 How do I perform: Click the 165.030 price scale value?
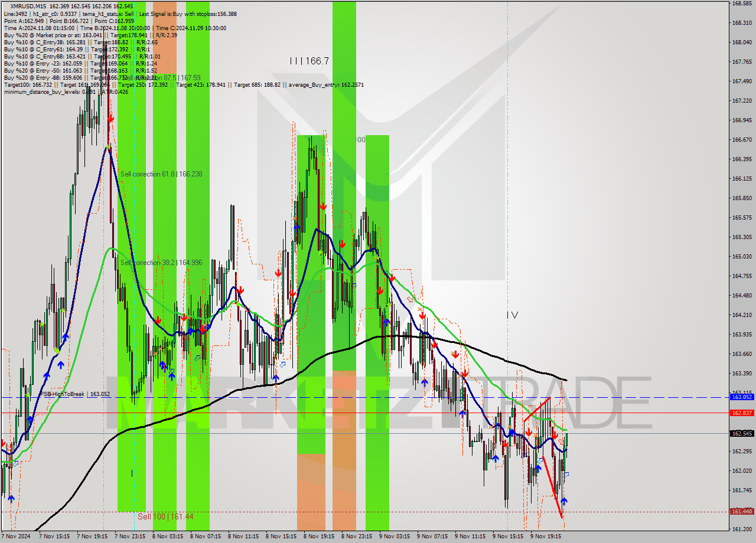tap(741, 257)
